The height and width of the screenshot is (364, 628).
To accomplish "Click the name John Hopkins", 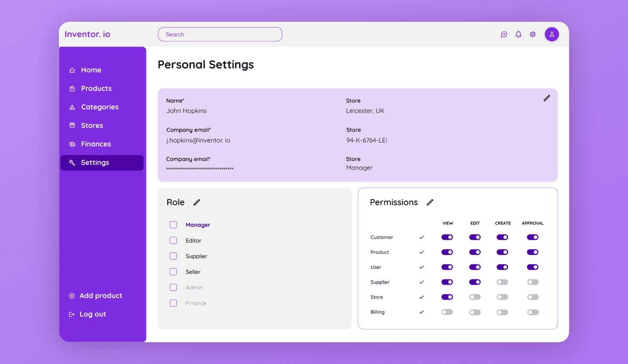I will tap(187, 111).
